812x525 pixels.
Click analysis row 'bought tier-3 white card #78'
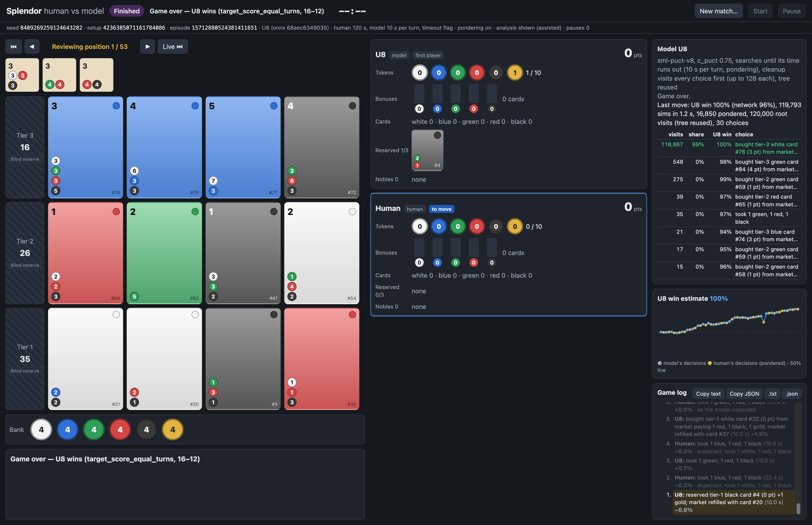click(729, 148)
